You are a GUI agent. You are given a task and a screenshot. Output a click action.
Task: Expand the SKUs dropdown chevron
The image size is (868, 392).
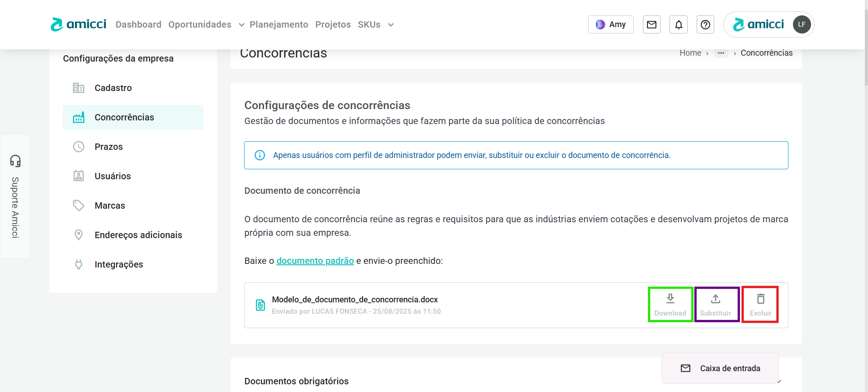point(391,25)
